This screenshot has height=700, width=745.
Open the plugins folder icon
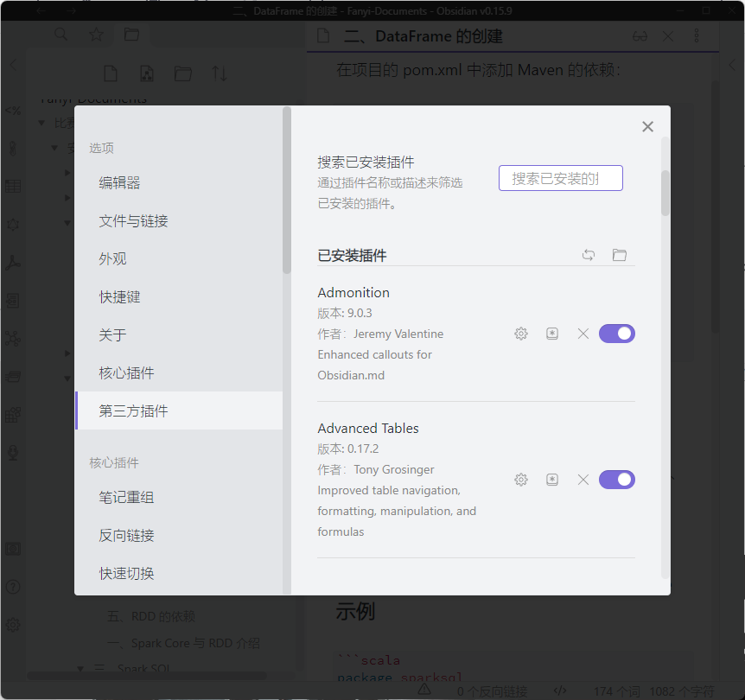tap(619, 255)
